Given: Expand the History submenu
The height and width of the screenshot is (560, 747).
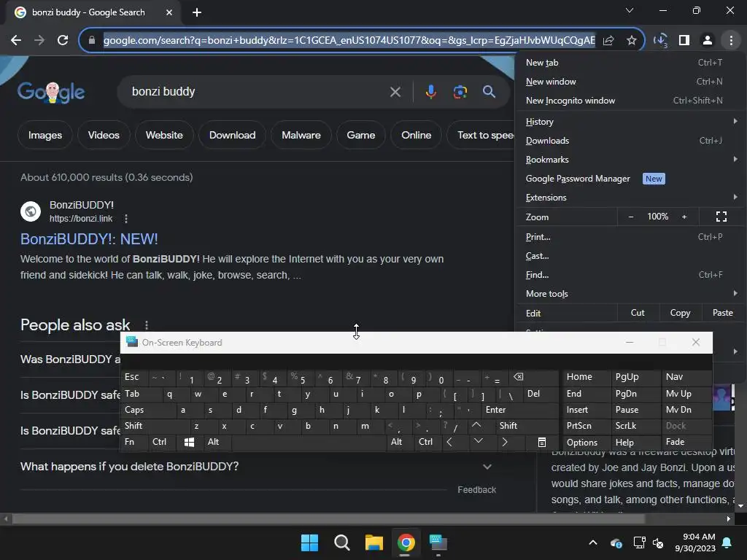Looking at the screenshot, I should pos(631,122).
